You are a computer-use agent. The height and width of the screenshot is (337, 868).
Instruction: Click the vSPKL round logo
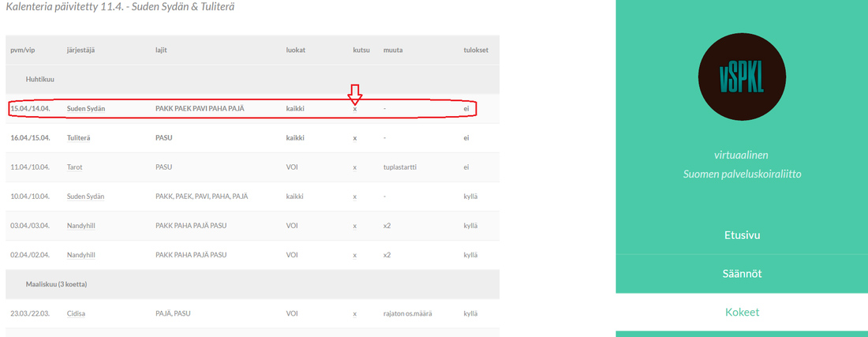pyautogui.click(x=742, y=77)
